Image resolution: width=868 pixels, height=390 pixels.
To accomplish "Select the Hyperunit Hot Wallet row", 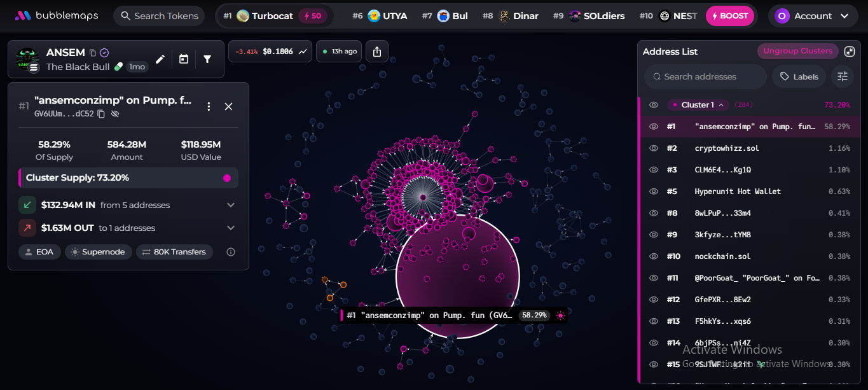I will (x=749, y=192).
